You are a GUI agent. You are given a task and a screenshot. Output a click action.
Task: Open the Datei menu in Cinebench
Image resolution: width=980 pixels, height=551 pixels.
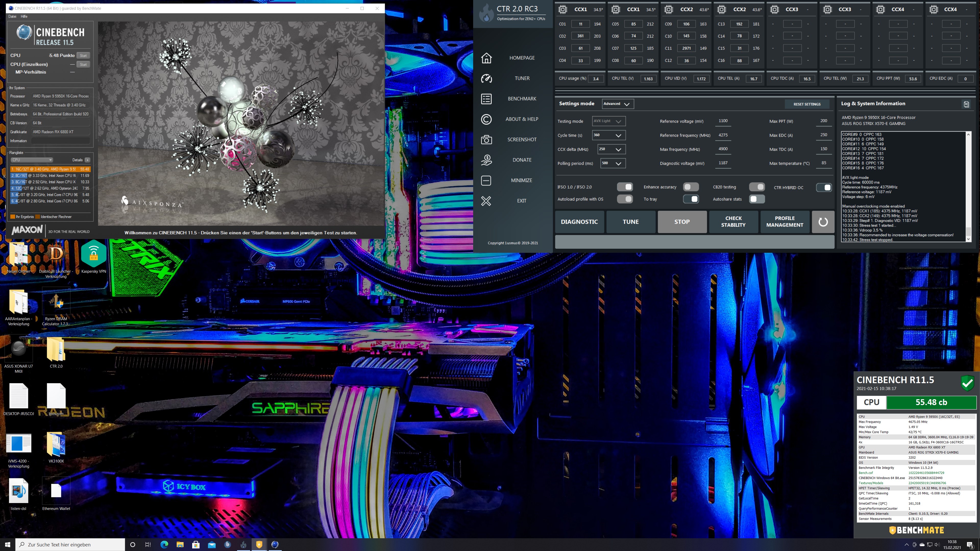click(12, 16)
